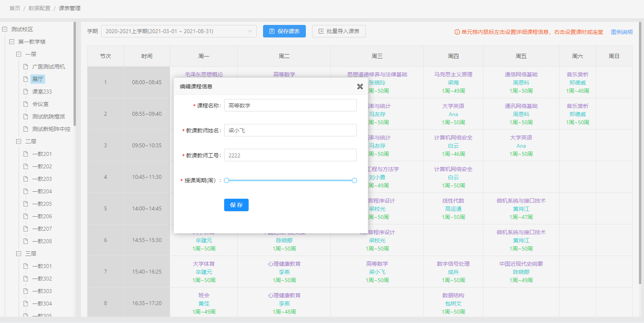Click the 保存课表 button
The image size is (644, 323).
tap(284, 31)
